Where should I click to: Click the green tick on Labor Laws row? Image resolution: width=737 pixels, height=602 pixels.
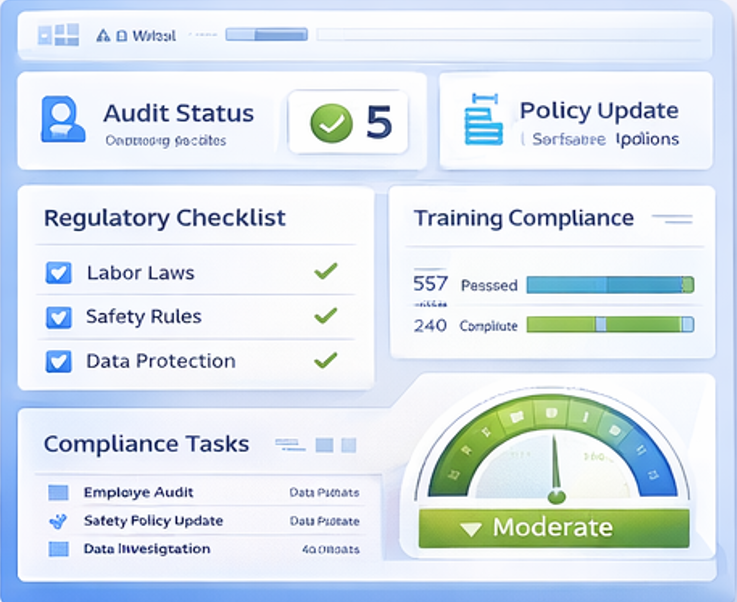(x=326, y=271)
